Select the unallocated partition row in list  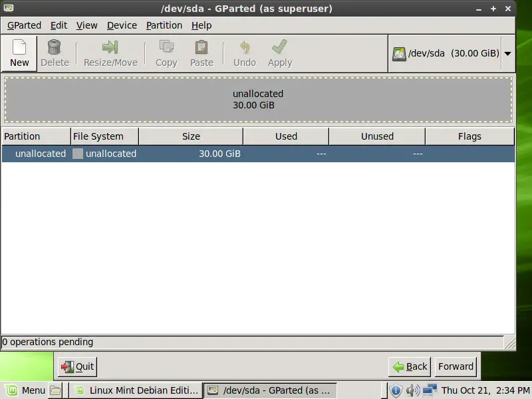258,154
